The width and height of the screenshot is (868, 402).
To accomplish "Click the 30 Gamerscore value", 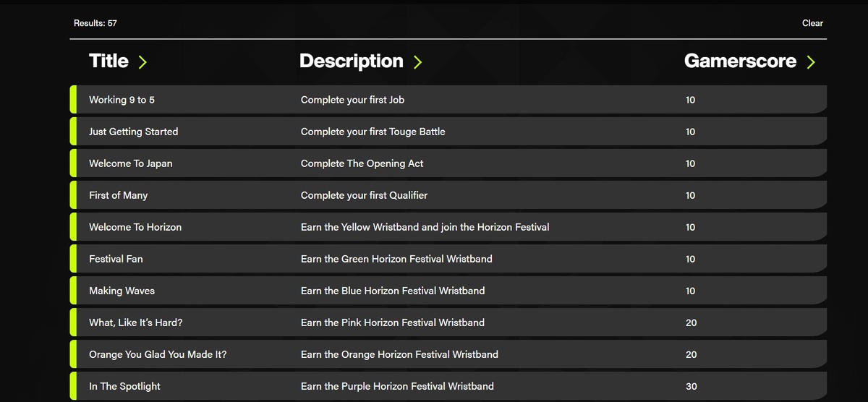I will pyautogui.click(x=691, y=386).
